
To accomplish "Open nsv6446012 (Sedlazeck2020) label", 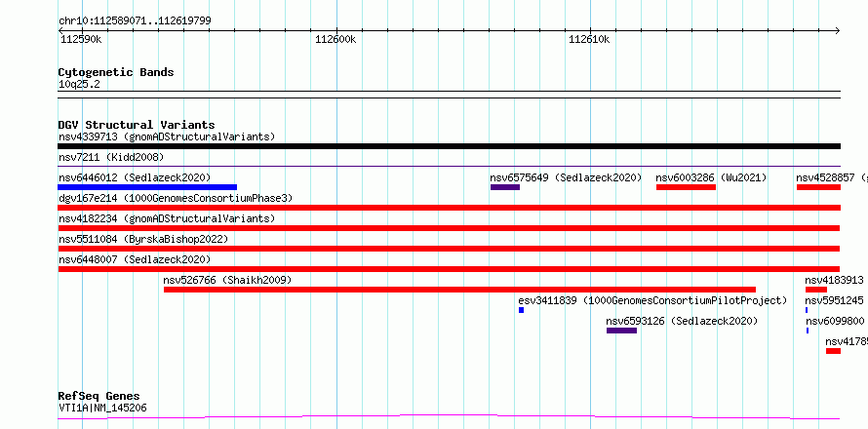I will [x=135, y=177].
